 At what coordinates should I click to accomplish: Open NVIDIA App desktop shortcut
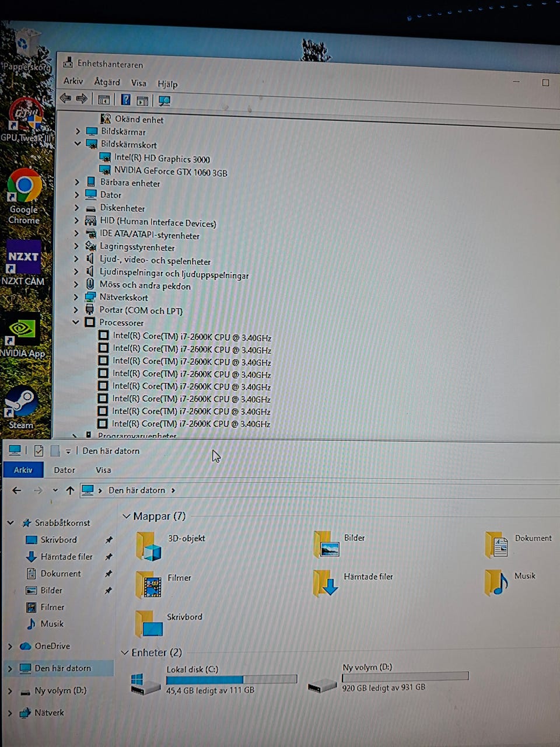tap(22, 336)
